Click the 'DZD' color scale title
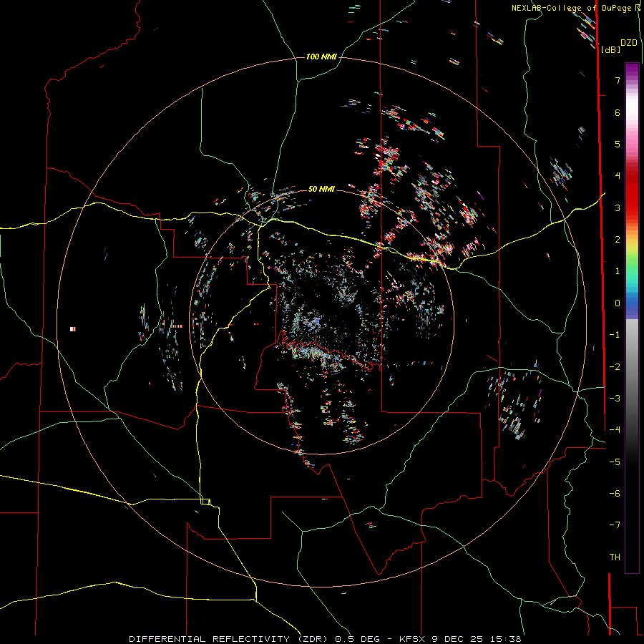 629,43
